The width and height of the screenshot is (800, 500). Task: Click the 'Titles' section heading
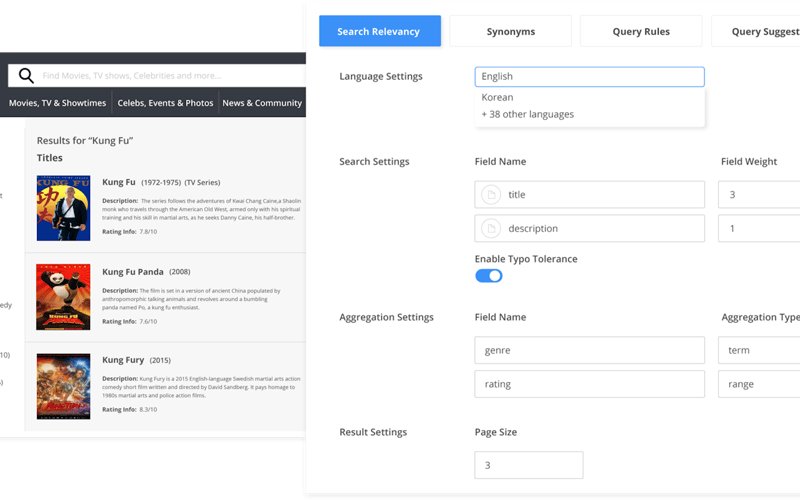49,158
